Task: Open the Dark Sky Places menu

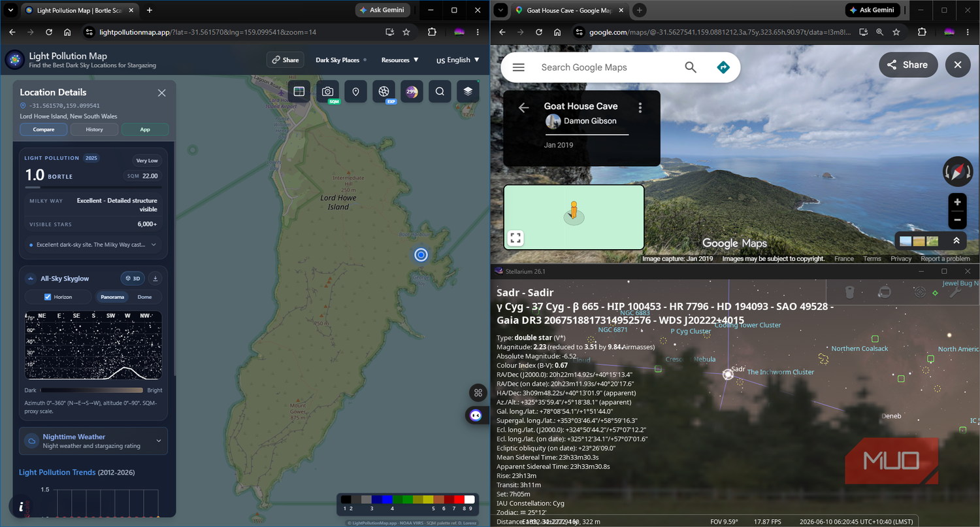Action: coord(340,60)
